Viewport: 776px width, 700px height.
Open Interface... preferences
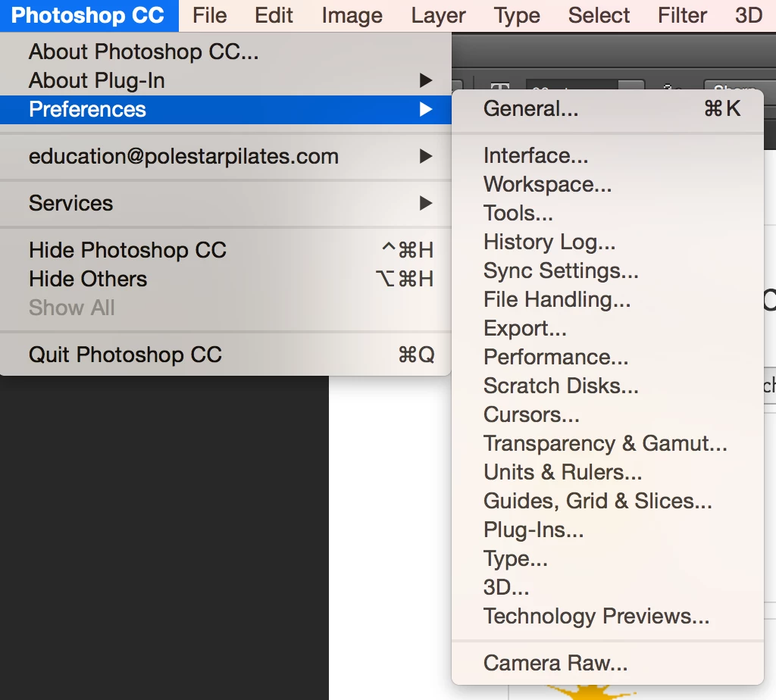(x=608, y=156)
